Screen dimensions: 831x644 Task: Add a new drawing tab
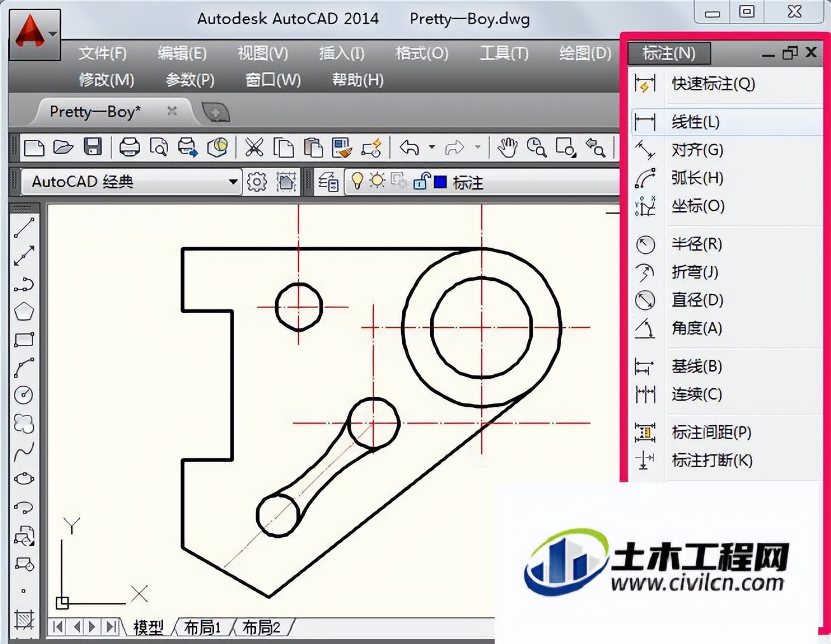[215, 113]
